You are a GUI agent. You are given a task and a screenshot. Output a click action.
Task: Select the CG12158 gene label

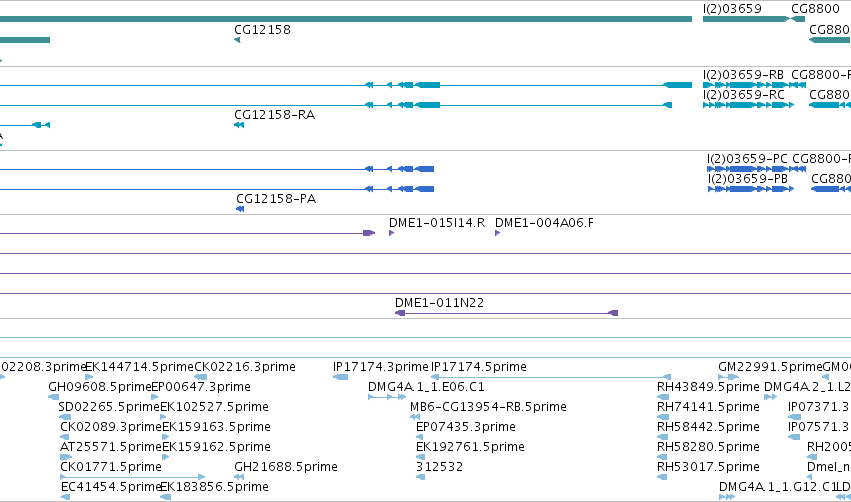click(262, 30)
